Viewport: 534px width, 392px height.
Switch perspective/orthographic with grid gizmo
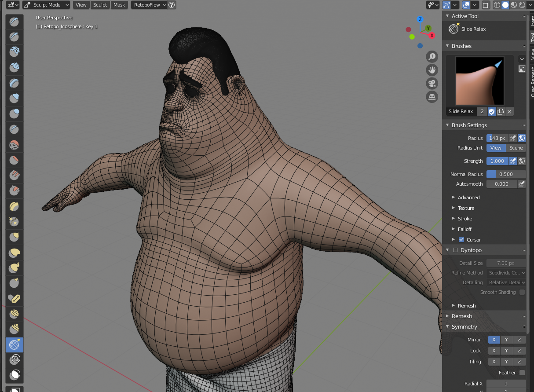432,97
